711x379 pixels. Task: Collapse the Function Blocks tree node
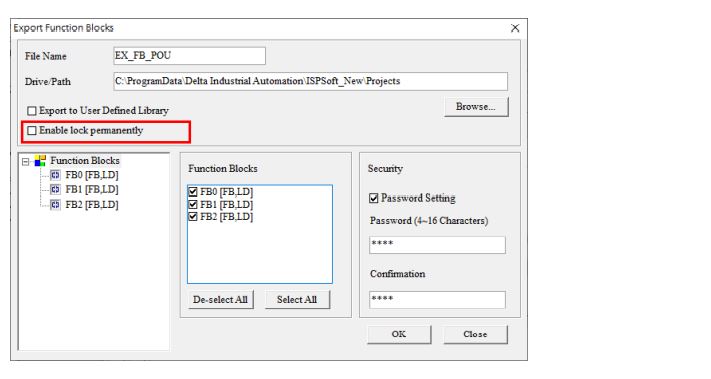click(25, 161)
